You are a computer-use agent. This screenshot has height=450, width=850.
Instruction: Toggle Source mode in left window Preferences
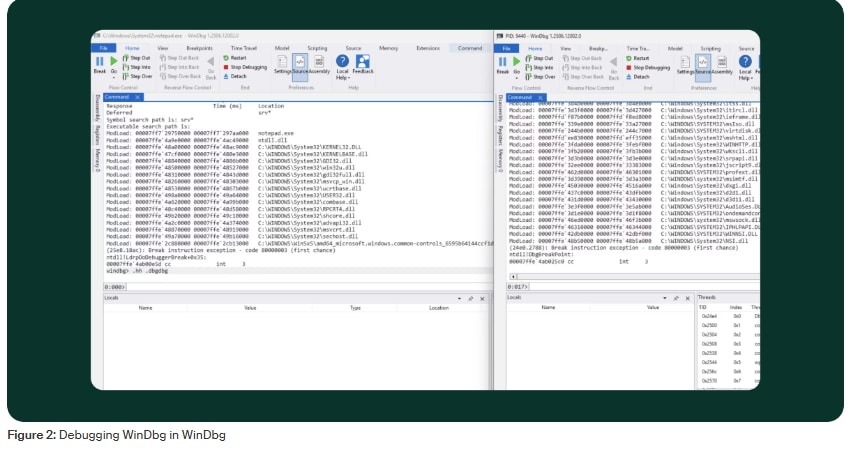[x=300, y=64]
